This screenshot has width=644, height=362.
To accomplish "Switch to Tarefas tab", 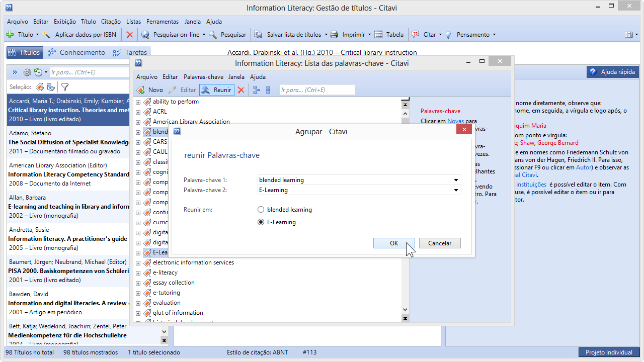I will pyautogui.click(x=130, y=52).
